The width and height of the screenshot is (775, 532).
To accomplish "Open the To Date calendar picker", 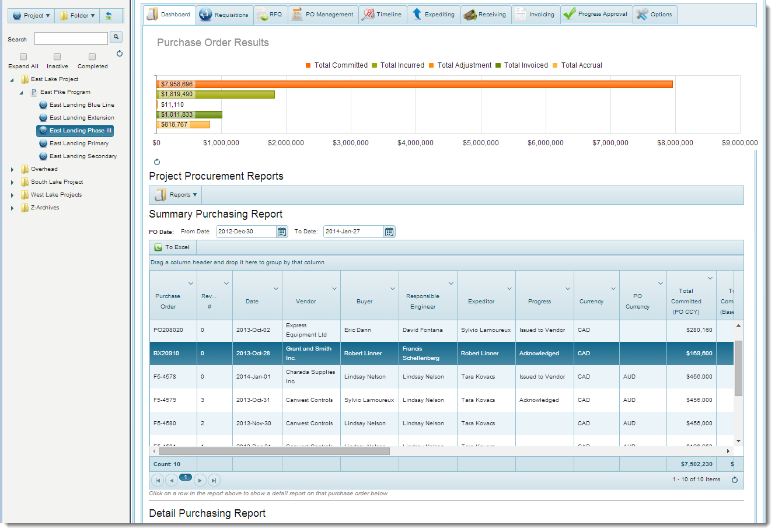I will 389,232.
